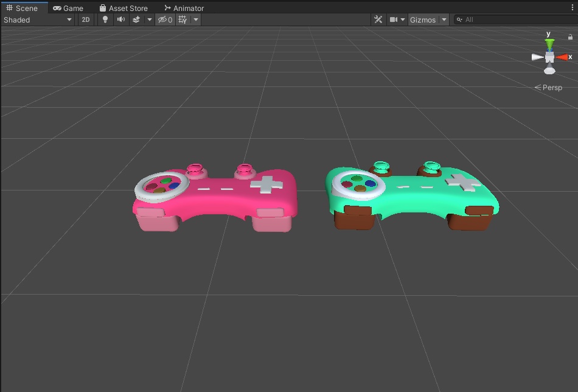Open the scene visibility tool
578x392 pixels.
tap(163, 19)
